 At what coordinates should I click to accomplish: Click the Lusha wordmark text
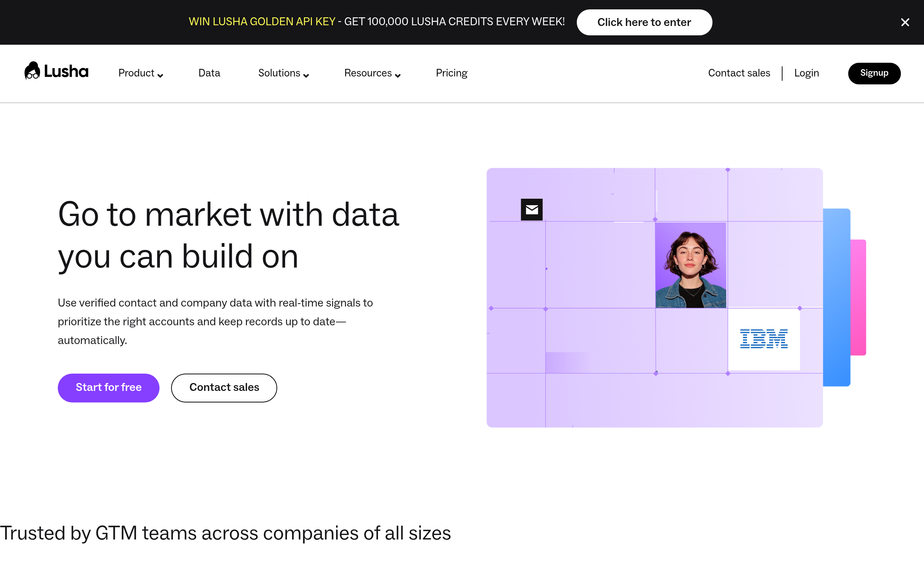[66, 72]
